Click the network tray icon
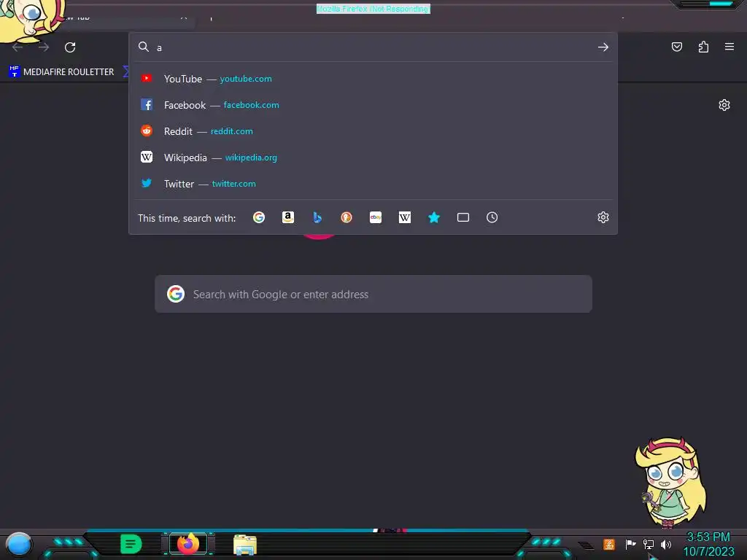Viewport: 747px width, 560px height. coord(648,544)
